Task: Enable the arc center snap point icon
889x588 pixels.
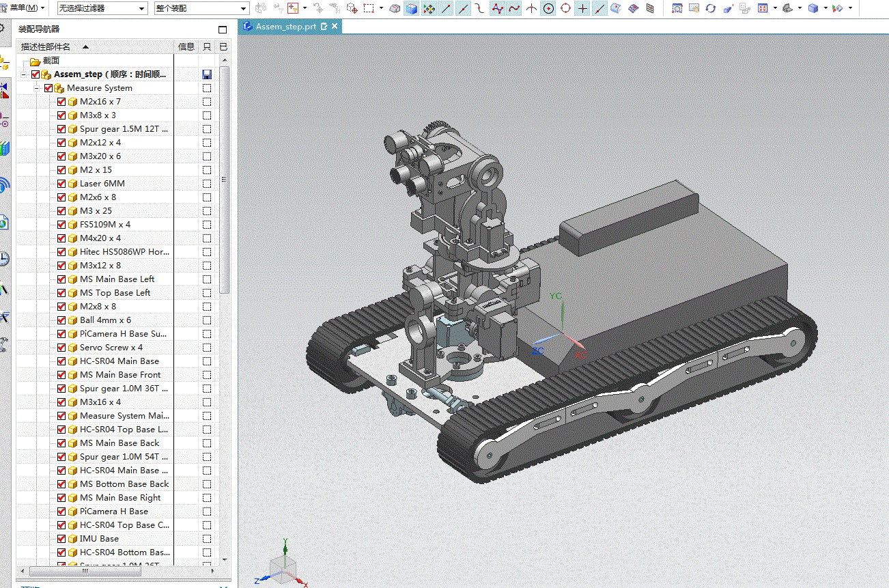Action: pyautogui.click(x=548, y=9)
